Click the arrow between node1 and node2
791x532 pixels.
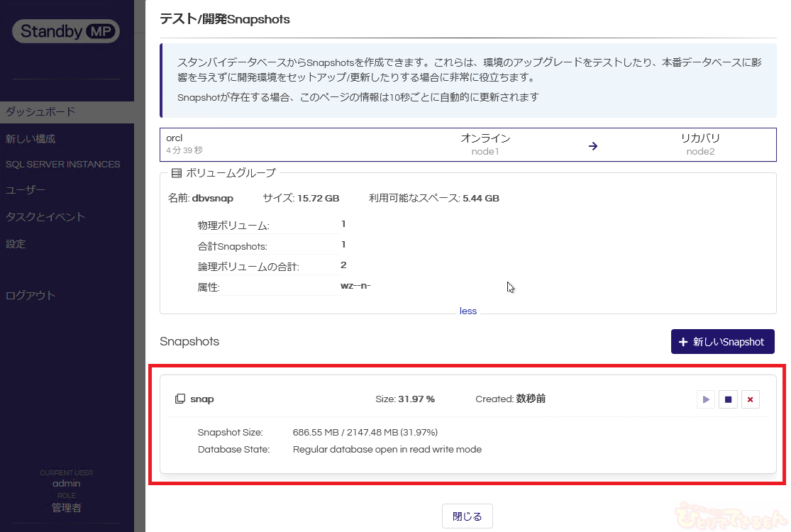[593, 146]
